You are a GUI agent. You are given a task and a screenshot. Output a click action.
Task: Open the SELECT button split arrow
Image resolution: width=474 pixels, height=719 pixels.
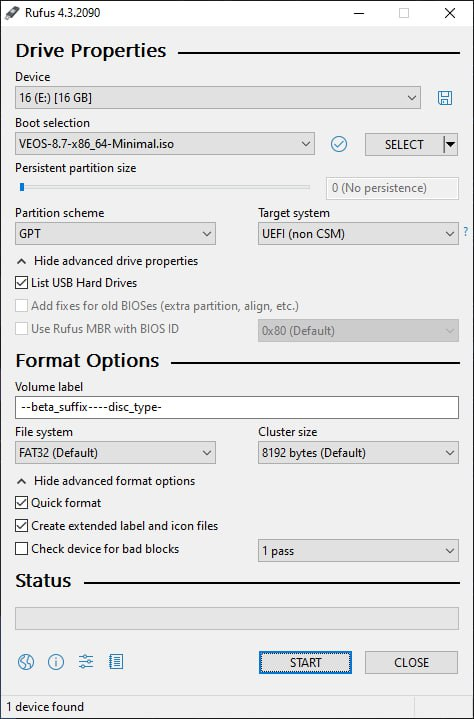point(451,144)
